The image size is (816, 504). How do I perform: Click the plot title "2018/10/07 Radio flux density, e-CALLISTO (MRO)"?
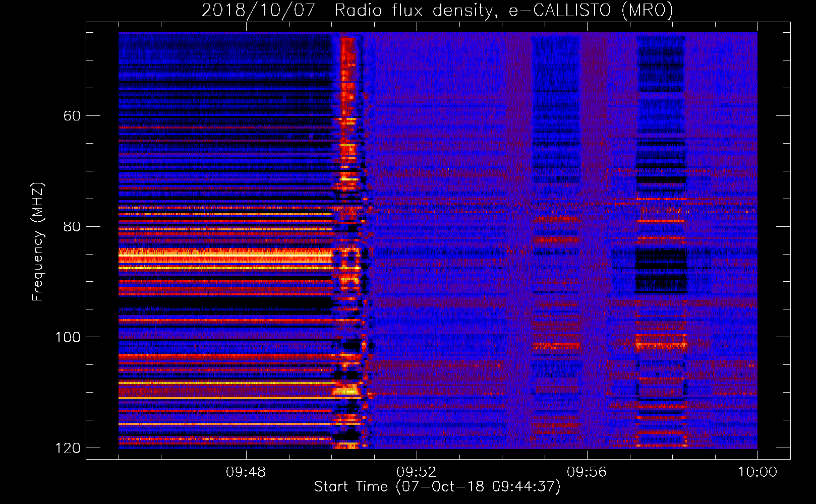437,10
